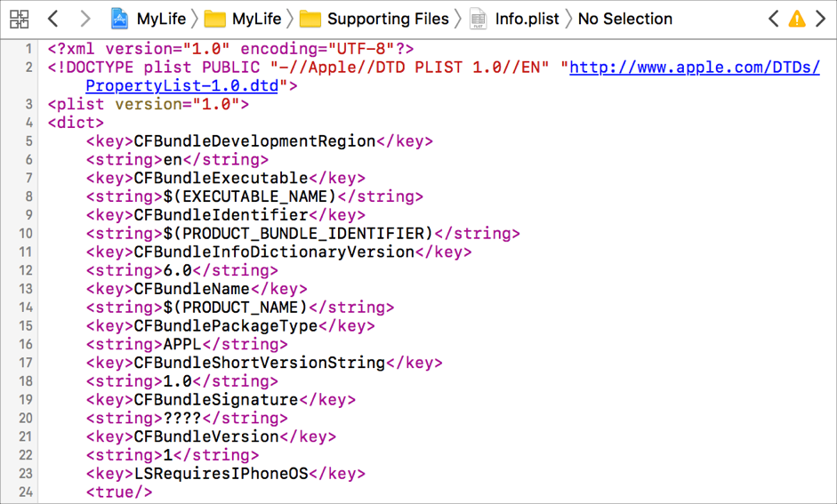The height and width of the screenshot is (504, 837).
Task: Click the CFBundleIdentifier key text
Action: tap(221, 215)
